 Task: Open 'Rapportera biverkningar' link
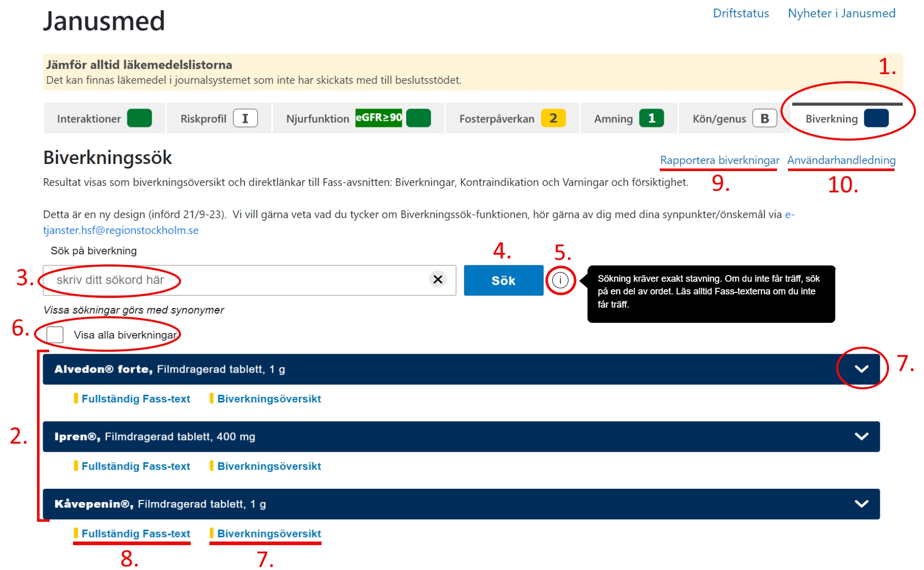[719, 160]
